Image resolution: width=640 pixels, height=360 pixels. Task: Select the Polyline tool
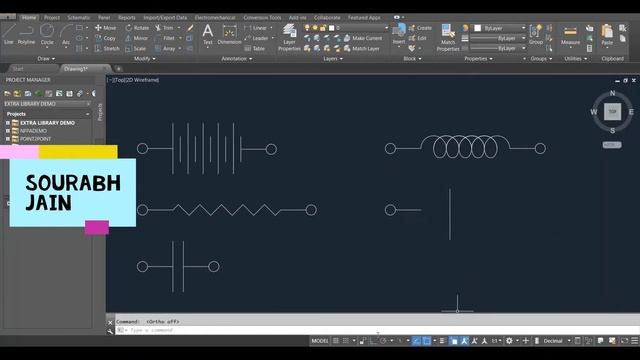click(x=26, y=34)
